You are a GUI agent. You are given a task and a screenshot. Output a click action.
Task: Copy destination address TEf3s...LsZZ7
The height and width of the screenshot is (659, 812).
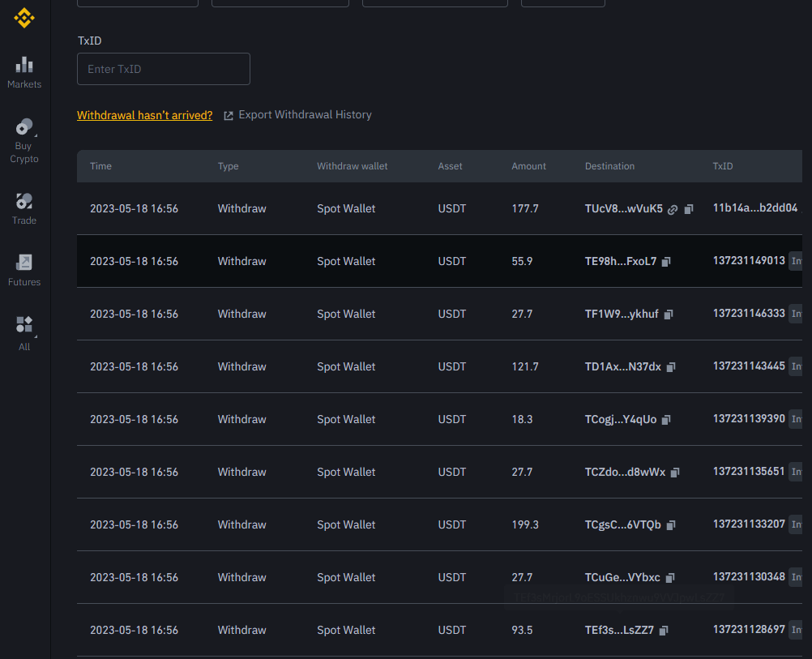pos(664,631)
